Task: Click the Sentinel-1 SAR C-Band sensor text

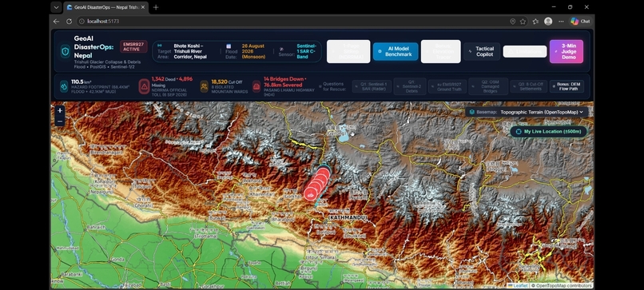Action: pyautogui.click(x=306, y=51)
